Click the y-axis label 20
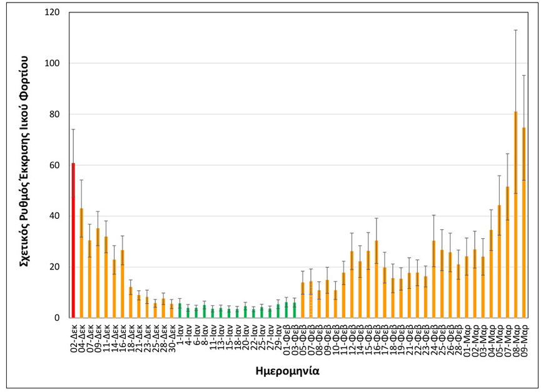The height and width of the screenshot is (392, 543). pos(54,267)
